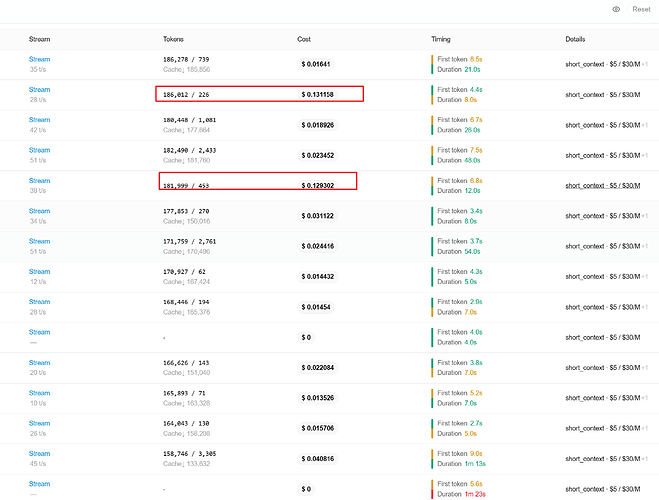Click the 45 t/s speed label
659x500 pixels.
tap(38, 463)
